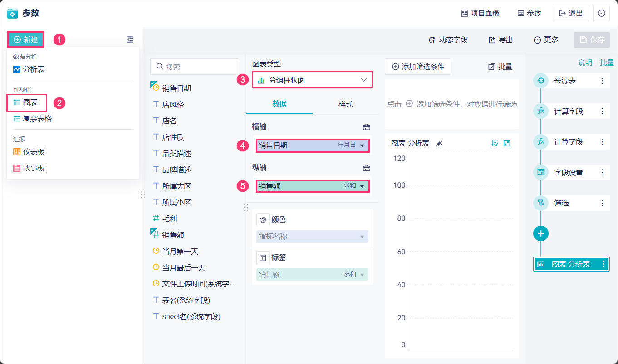The image size is (618, 364).
Task: Click the round plus add-step button
Action: [x=540, y=233]
